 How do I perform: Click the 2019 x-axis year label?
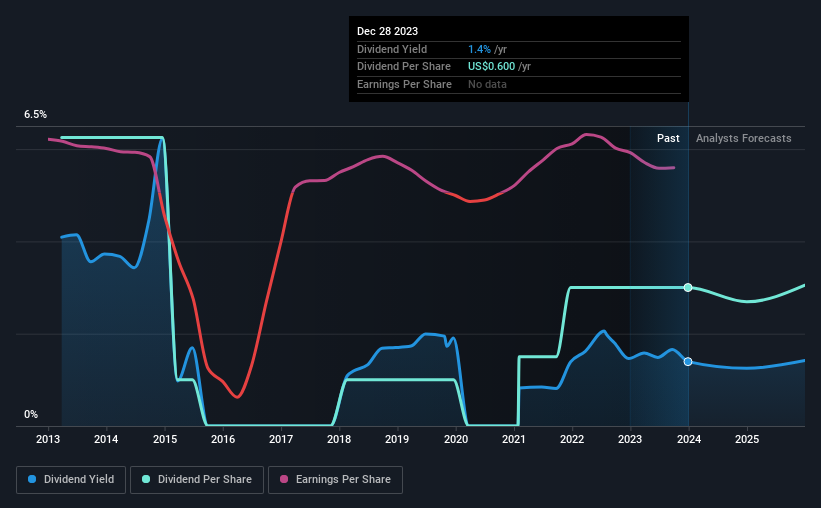(x=397, y=439)
